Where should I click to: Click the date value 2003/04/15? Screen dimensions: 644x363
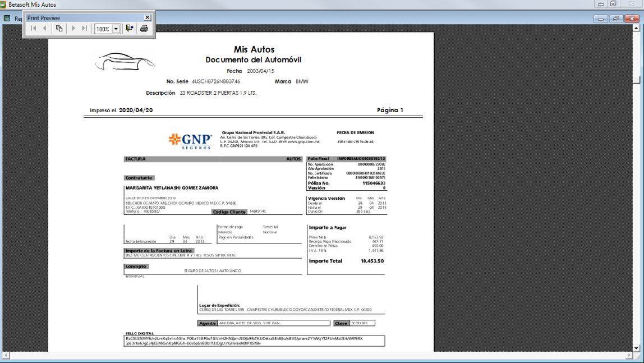[260, 71]
